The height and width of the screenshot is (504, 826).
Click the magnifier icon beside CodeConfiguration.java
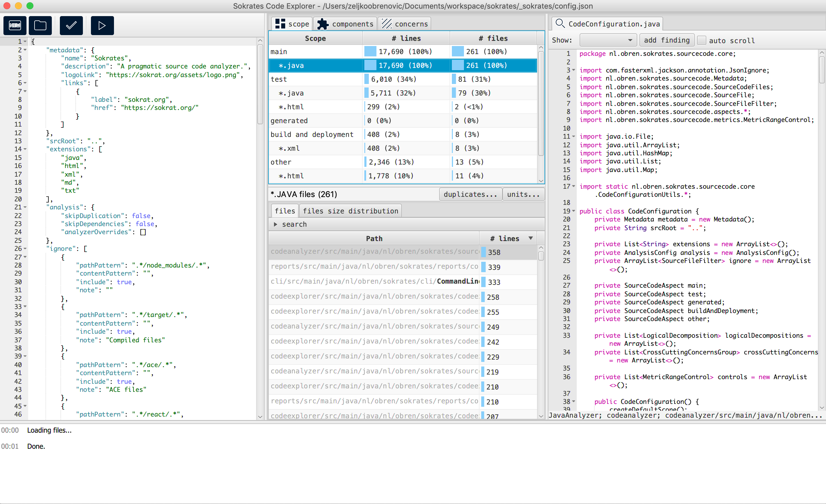click(x=559, y=24)
